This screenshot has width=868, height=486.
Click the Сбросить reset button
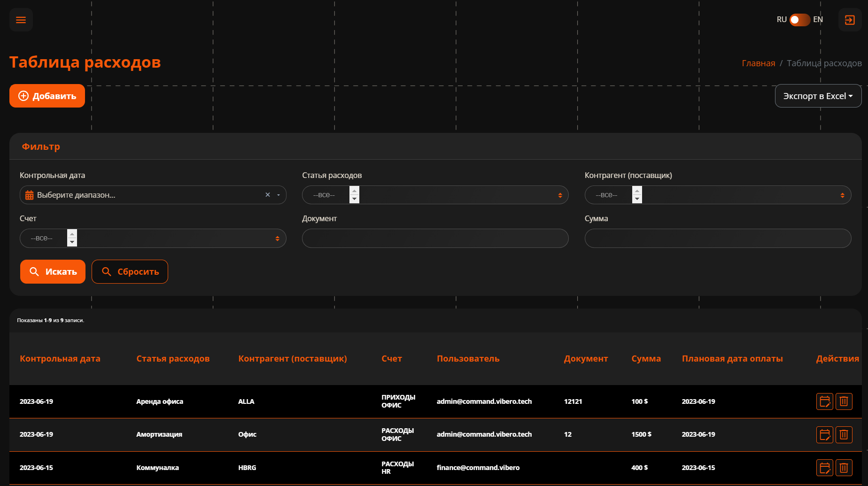(130, 271)
